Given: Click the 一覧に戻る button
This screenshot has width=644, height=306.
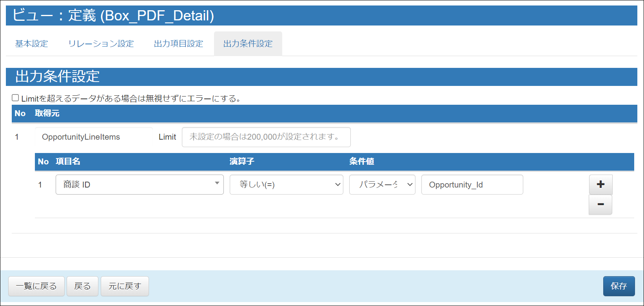Looking at the screenshot, I should click(36, 286).
